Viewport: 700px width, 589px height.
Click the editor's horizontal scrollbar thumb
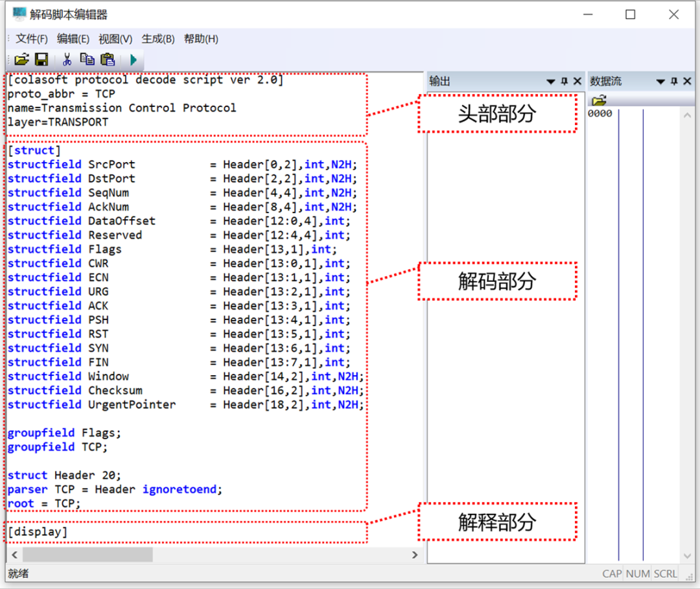(x=87, y=555)
